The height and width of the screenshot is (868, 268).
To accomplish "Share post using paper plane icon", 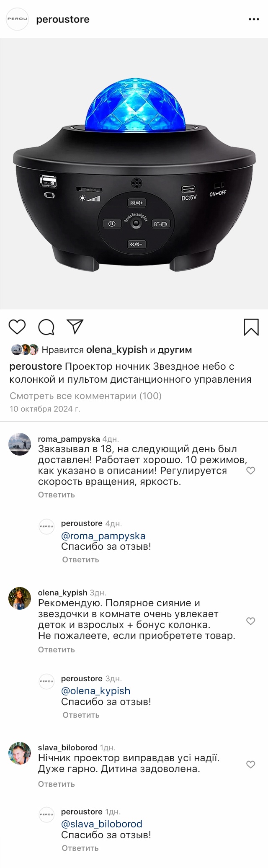I will coord(75,327).
